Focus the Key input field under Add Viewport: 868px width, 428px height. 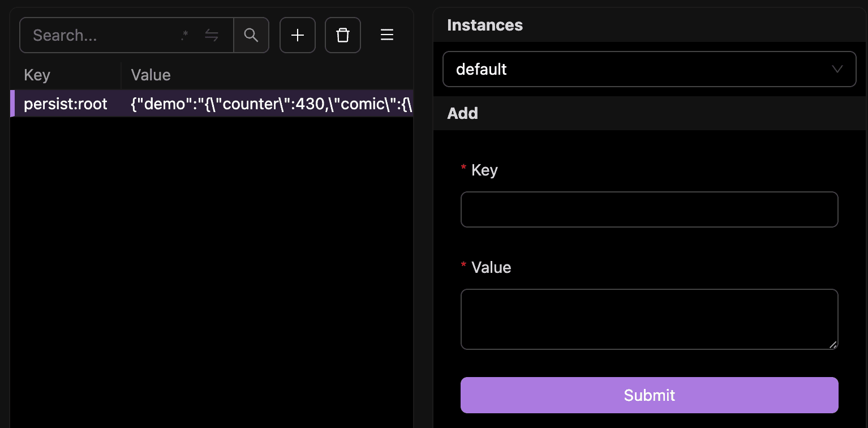(x=649, y=209)
